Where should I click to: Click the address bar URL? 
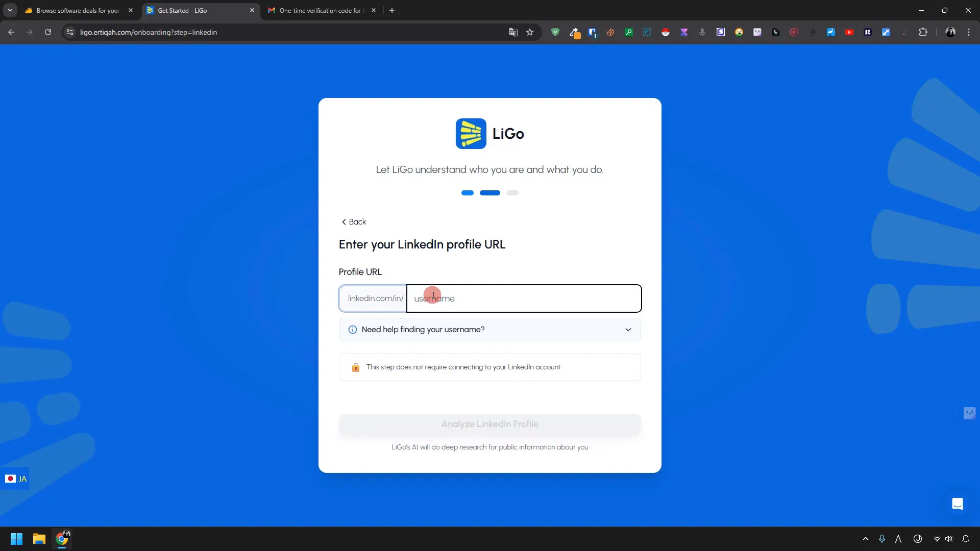click(x=149, y=32)
